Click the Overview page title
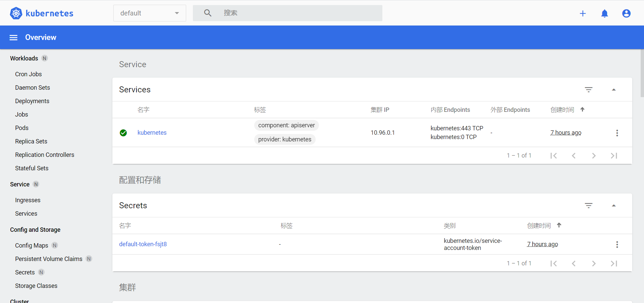The image size is (644, 303). point(41,37)
